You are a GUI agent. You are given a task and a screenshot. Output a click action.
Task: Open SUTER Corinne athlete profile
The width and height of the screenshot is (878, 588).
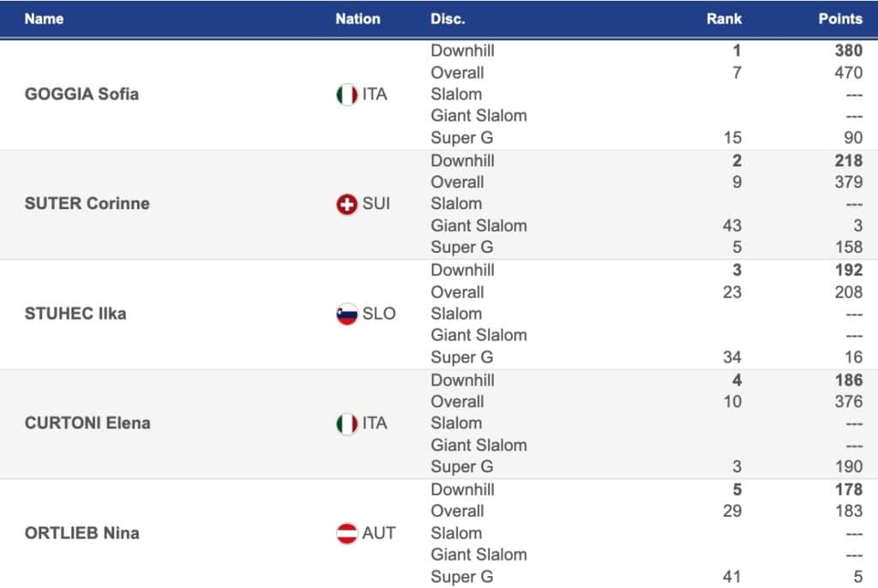pos(87,204)
